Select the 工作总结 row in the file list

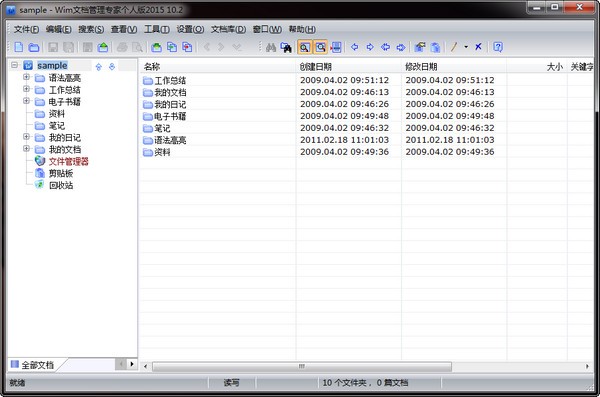click(366, 80)
